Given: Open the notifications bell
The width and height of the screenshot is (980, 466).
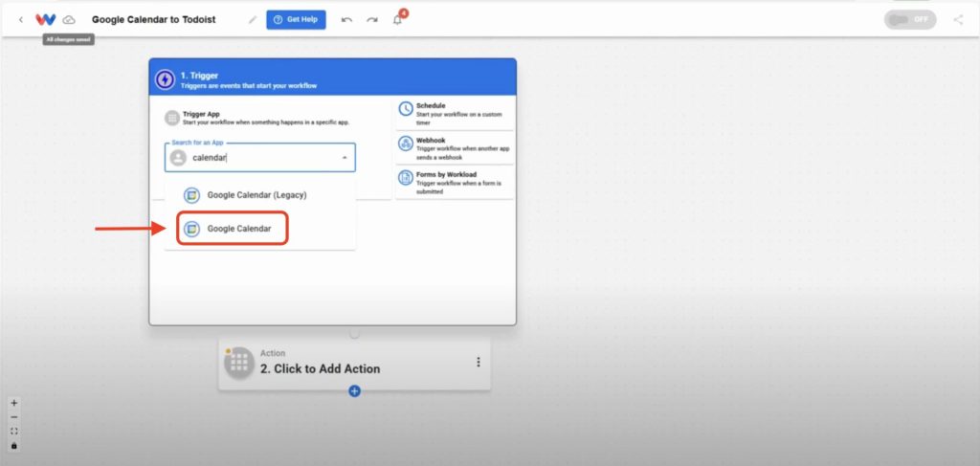Looking at the screenshot, I should tap(397, 20).
